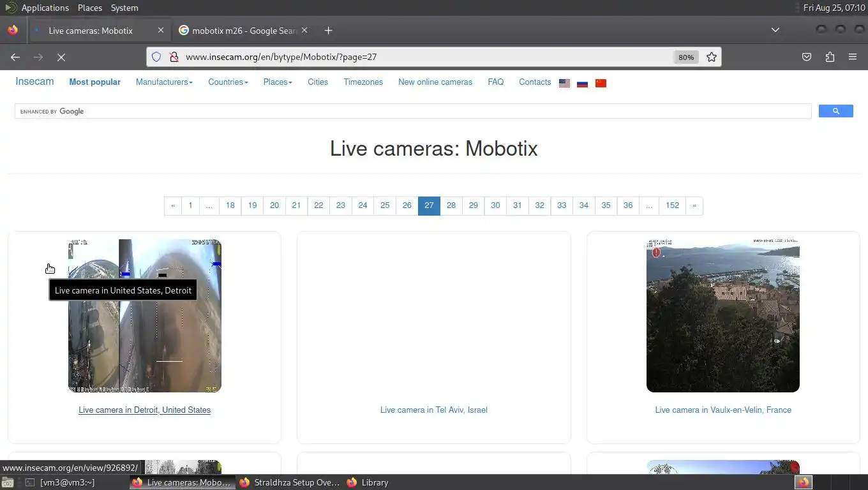
Task: Open the System menu in top panel
Action: 124,8
